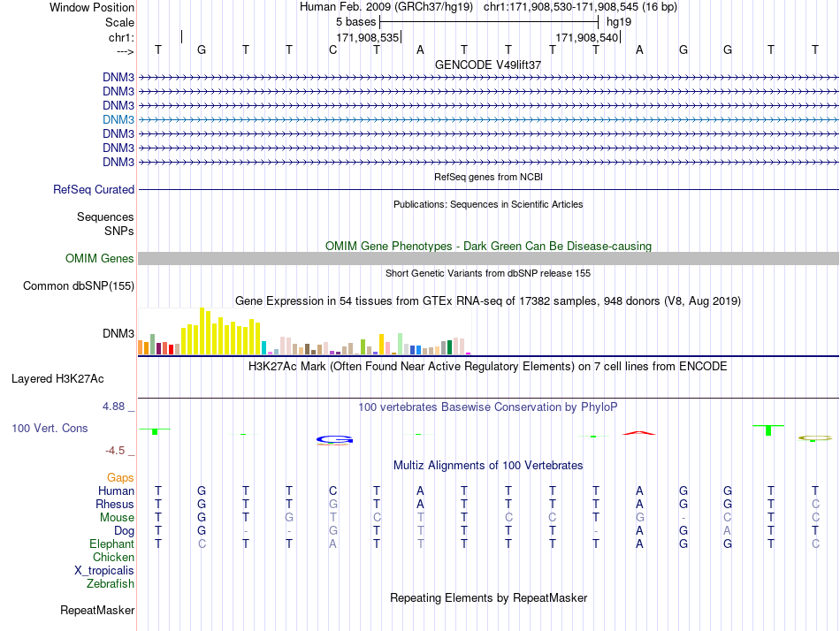The height and width of the screenshot is (631, 840).
Task: Click the X_tropicalis alignment row label
Action: [x=104, y=571]
